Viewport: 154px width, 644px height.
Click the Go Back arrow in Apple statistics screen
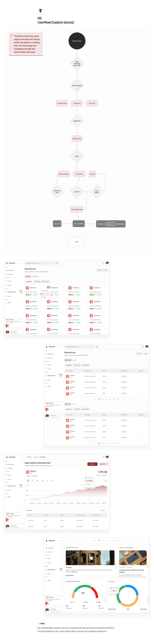[25, 457]
